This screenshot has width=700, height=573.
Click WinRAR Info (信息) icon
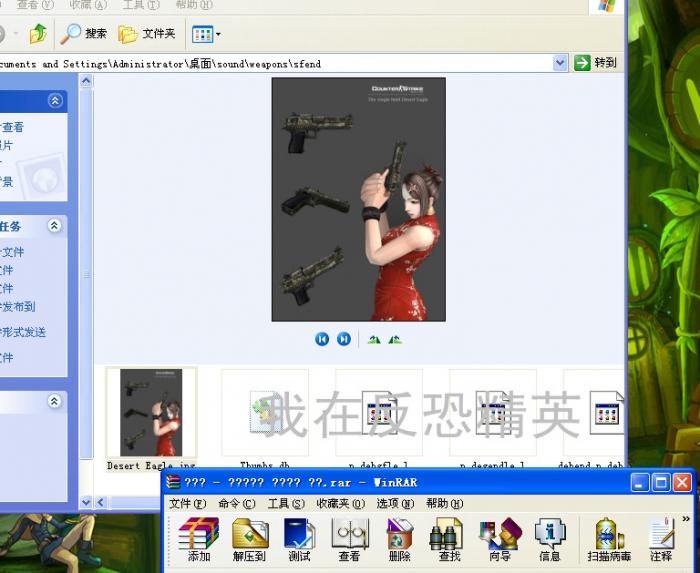click(550, 540)
